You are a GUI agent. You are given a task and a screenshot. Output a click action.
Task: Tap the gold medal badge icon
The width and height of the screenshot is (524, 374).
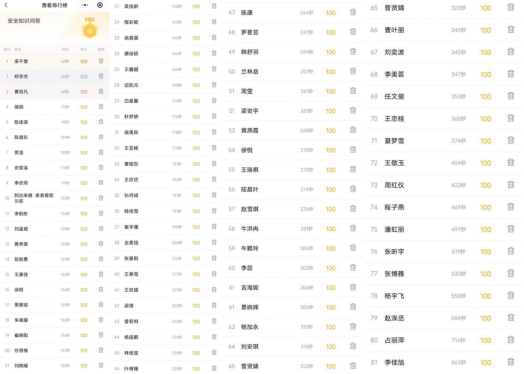tap(90, 28)
